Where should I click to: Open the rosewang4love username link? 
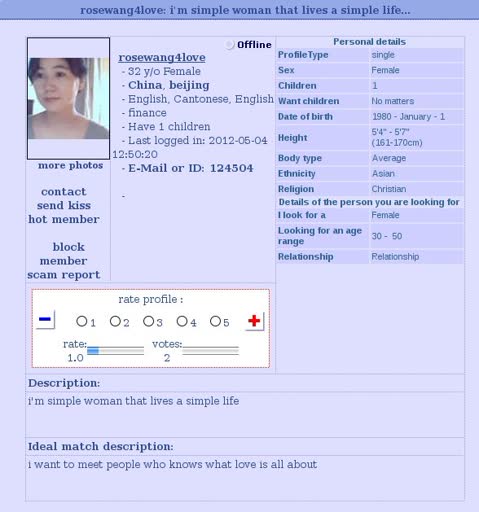coord(162,57)
